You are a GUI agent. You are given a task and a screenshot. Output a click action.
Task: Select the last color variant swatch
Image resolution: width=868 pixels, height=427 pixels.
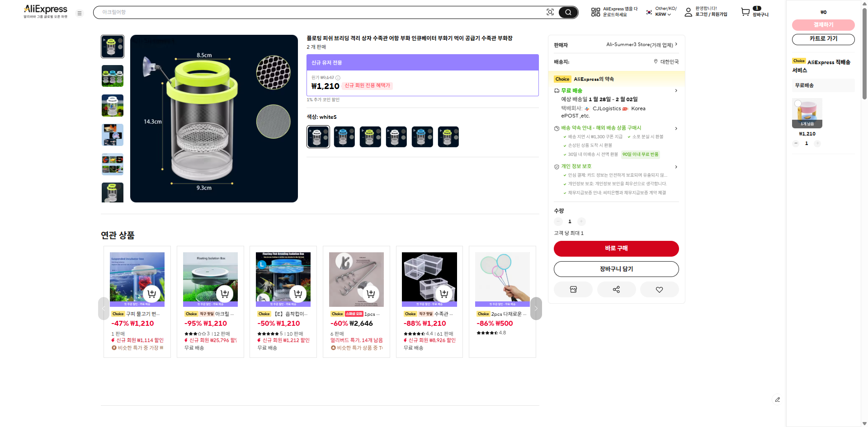[448, 137]
